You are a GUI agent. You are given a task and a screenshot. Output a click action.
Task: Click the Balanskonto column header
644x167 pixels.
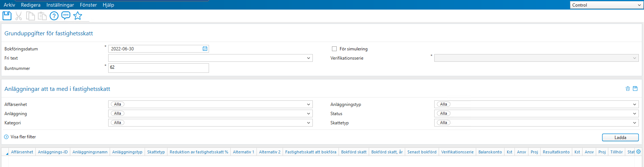[x=490, y=152]
